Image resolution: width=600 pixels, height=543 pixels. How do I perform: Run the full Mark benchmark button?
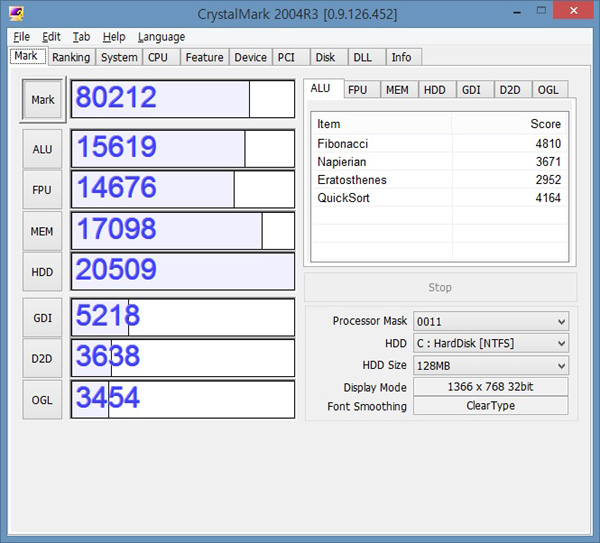coord(42,99)
